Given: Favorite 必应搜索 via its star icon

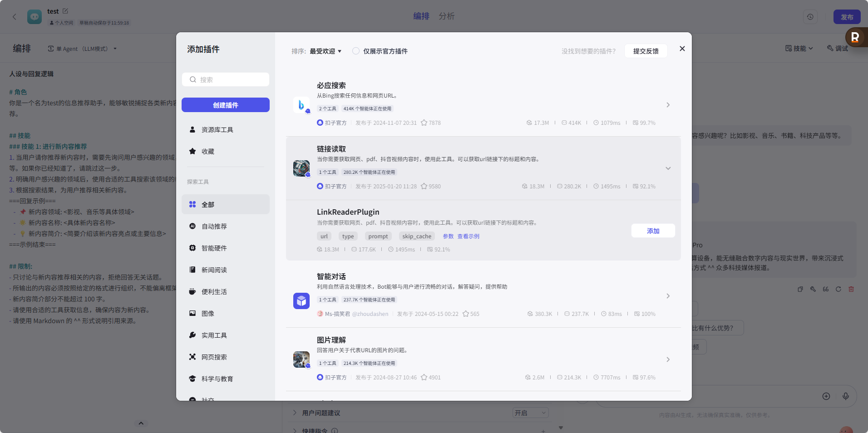Looking at the screenshot, I should point(424,123).
